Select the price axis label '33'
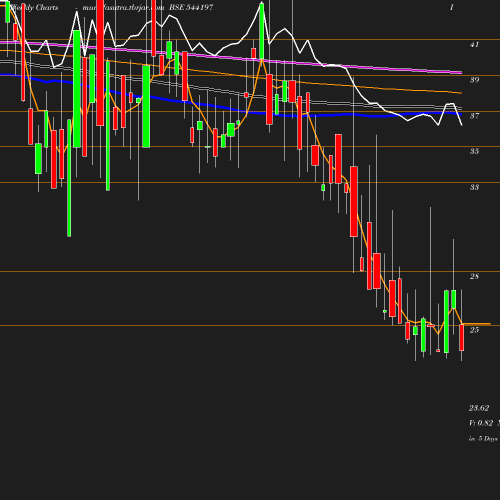The width and height of the screenshot is (500, 500). (x=474, y=187)
